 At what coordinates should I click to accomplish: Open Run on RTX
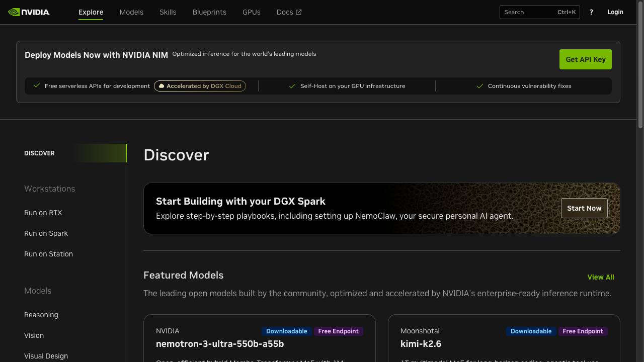(x=43, y=213)
